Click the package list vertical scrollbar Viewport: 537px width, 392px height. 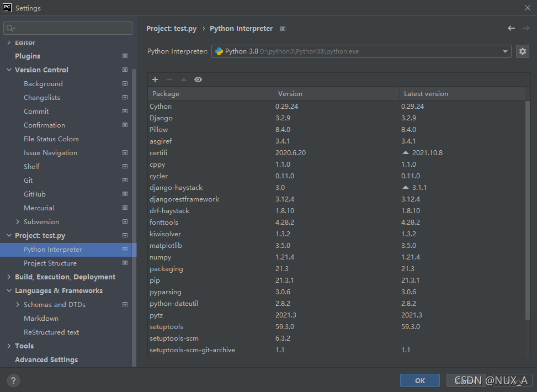[x=528, y=210]
